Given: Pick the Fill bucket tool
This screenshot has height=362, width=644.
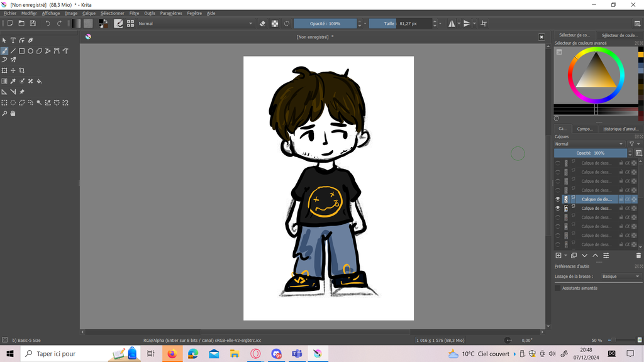Looking at the screenshot, I should 39,81.
